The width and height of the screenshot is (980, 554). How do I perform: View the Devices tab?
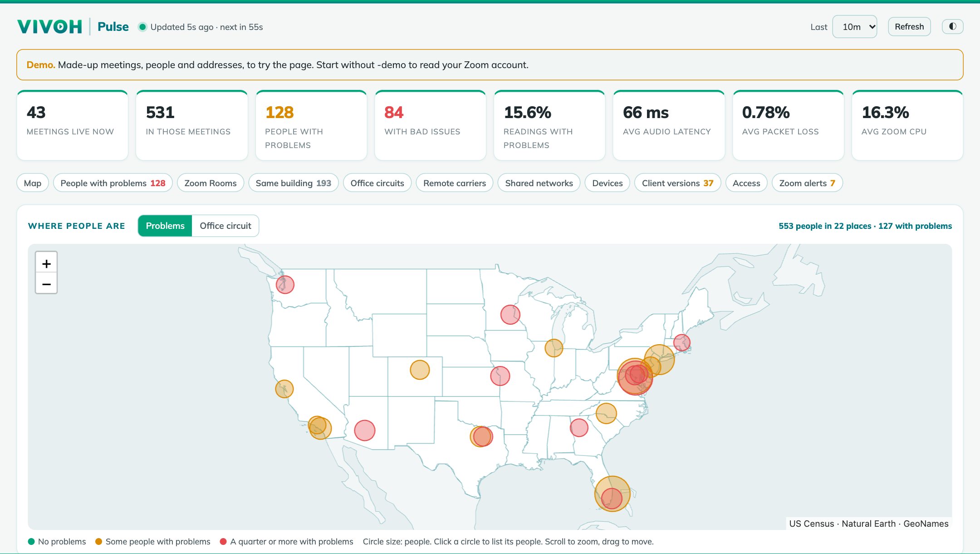tap(608, 183)
